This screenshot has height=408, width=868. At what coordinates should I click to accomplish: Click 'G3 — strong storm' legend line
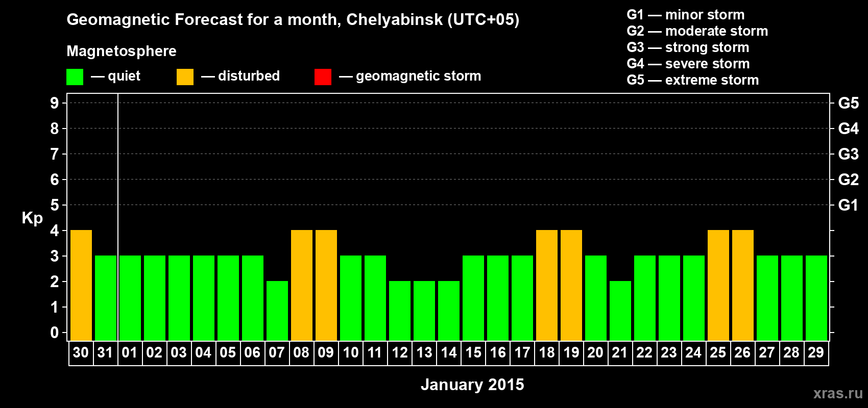pyautogui.click(x=688, y=47)
